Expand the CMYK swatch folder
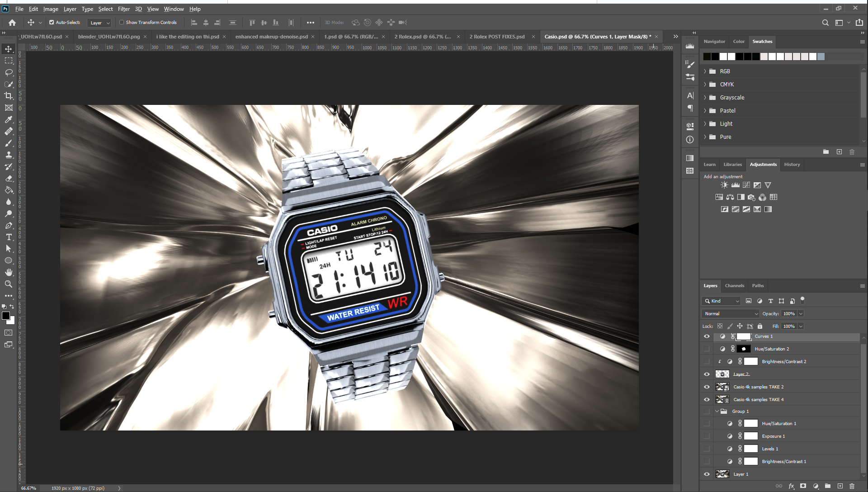Image resolution: width=868 pixels, height=492 pixels. pos(705,85)
